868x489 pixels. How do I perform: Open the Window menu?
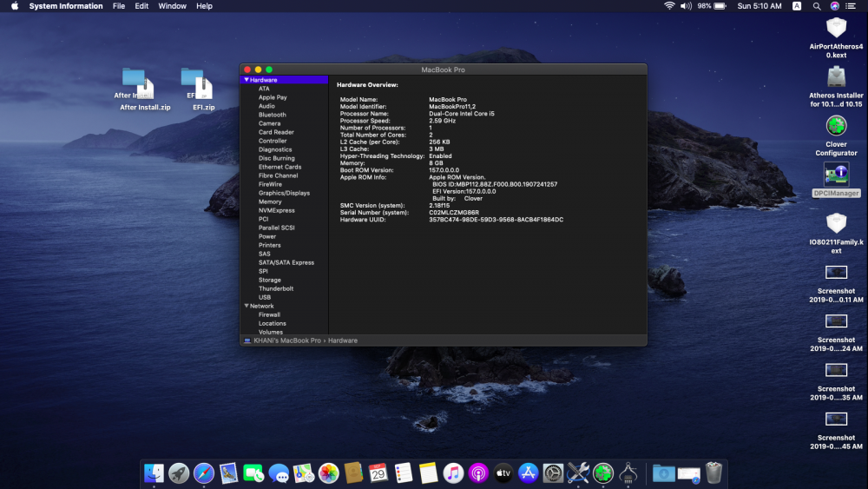pyautogui.click(x=172, y=6)
